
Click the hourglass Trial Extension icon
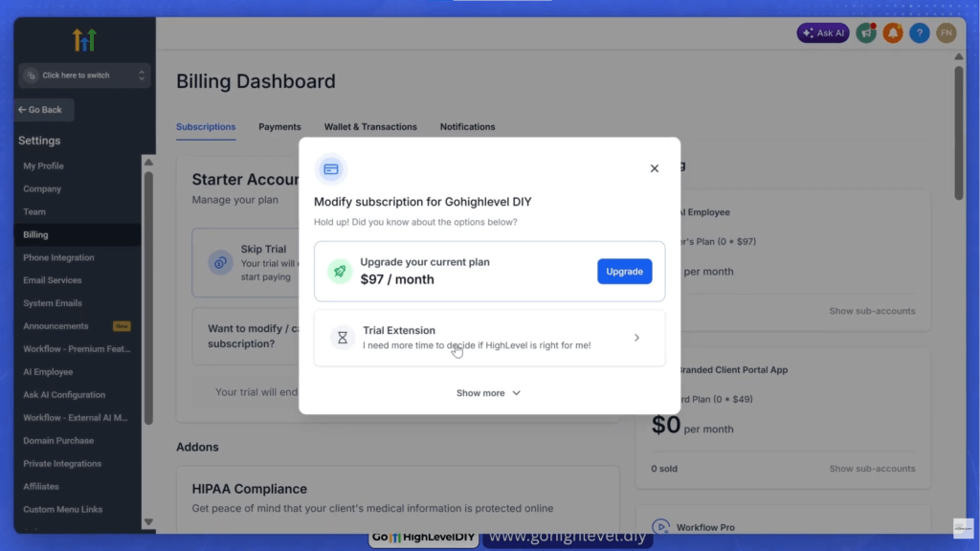pyautogui.click(x=343, y=338)
